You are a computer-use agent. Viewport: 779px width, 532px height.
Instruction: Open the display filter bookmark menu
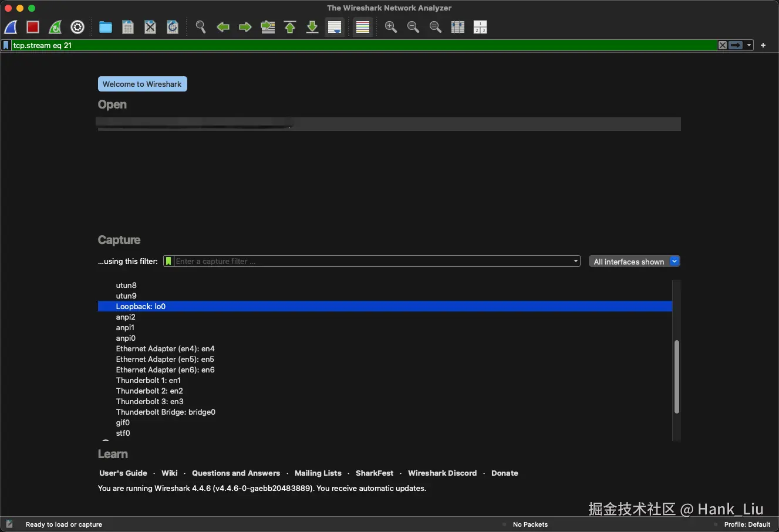point(6,45)
